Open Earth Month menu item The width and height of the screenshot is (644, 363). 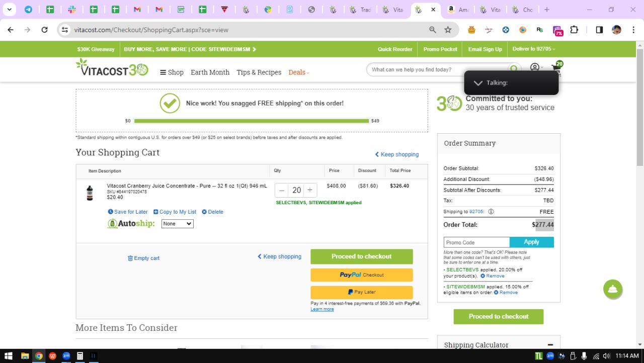click(210, 72)
